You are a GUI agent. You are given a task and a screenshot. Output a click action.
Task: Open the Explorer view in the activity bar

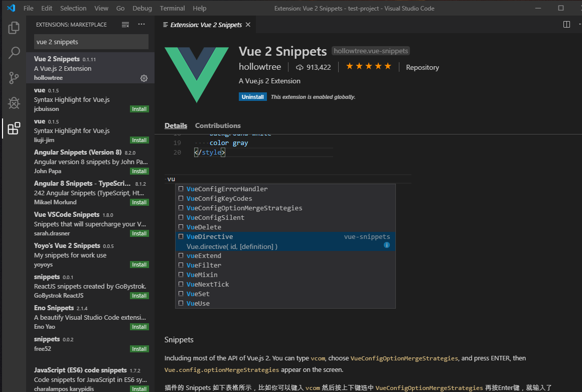[x=14, y=28]
